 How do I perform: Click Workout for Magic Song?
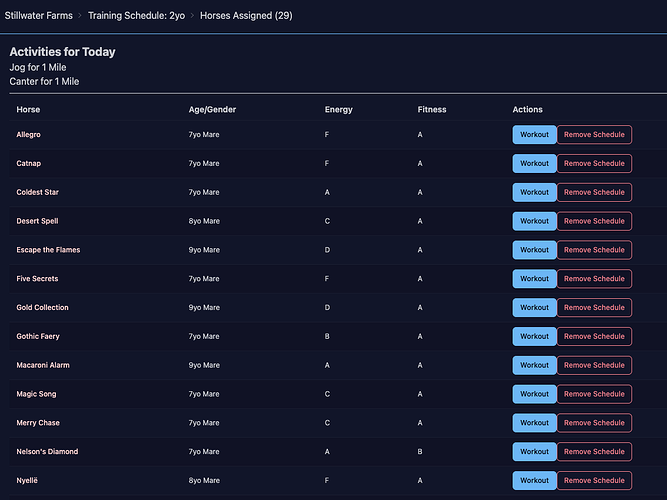coord(534,394)
